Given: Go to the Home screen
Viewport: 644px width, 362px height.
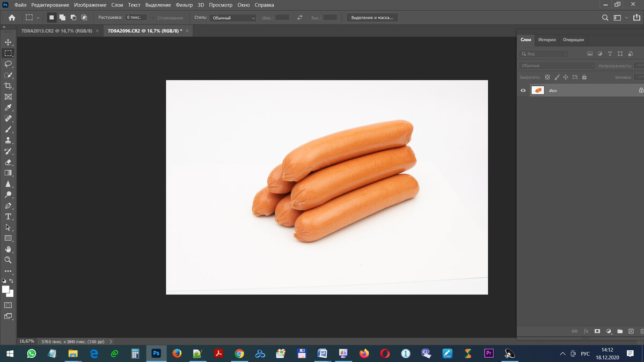Looking at the screenshot, I should [12, 18].
